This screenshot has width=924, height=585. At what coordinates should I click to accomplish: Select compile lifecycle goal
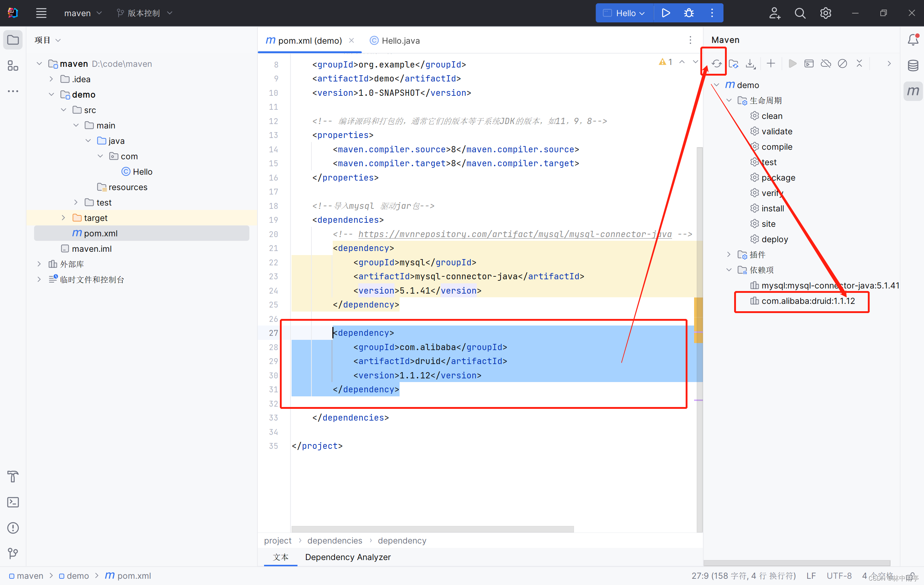click(x=771, y=146)
